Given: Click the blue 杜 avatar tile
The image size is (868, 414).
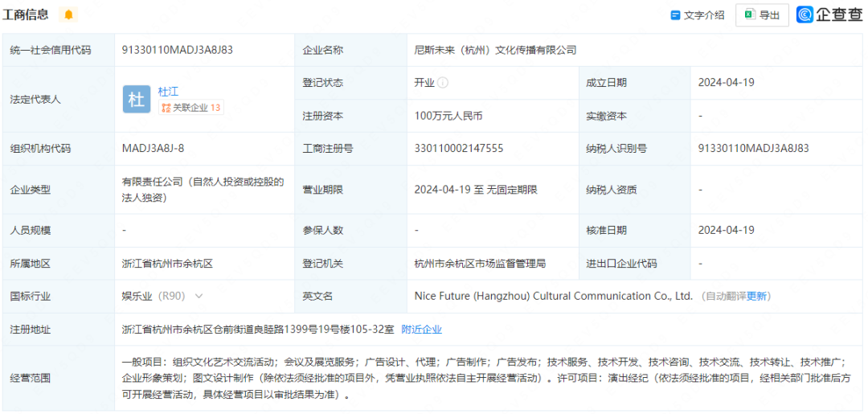Looking at the screenshot, I should click(x=136, y=100).
